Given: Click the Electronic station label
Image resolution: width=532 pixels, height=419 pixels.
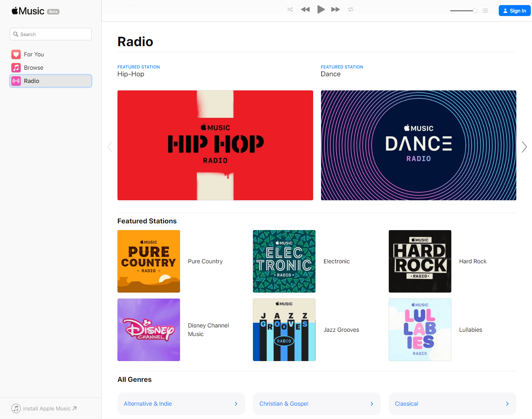Looking at the screenshot, I should (x=337, y=261).
